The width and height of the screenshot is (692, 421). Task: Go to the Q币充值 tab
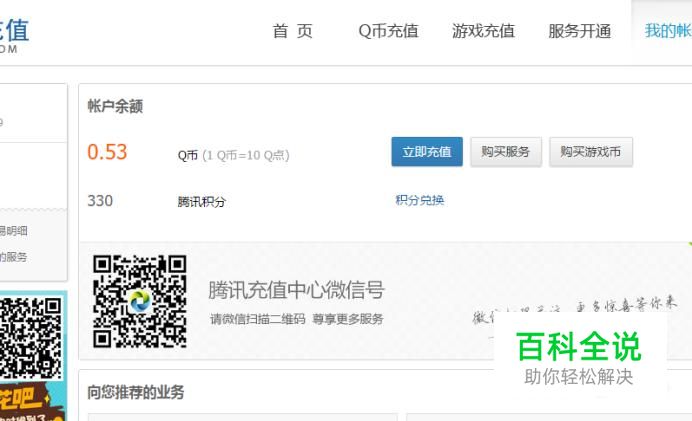388,31
